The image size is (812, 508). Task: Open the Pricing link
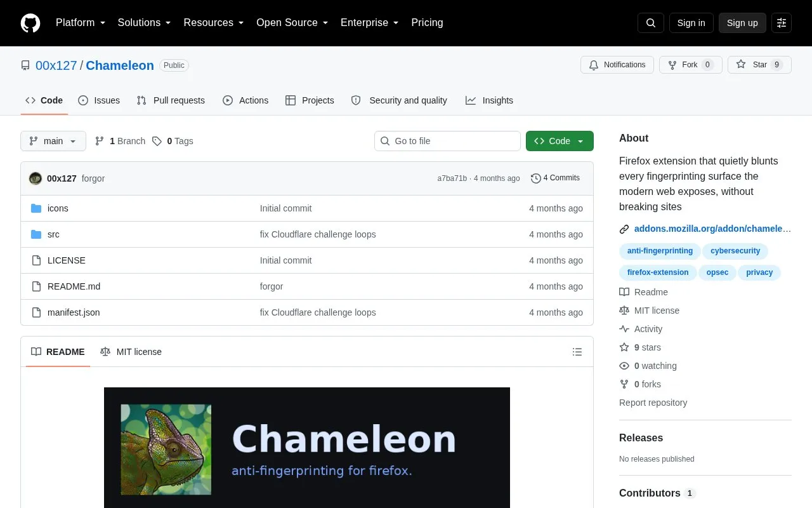pos(427,23)
